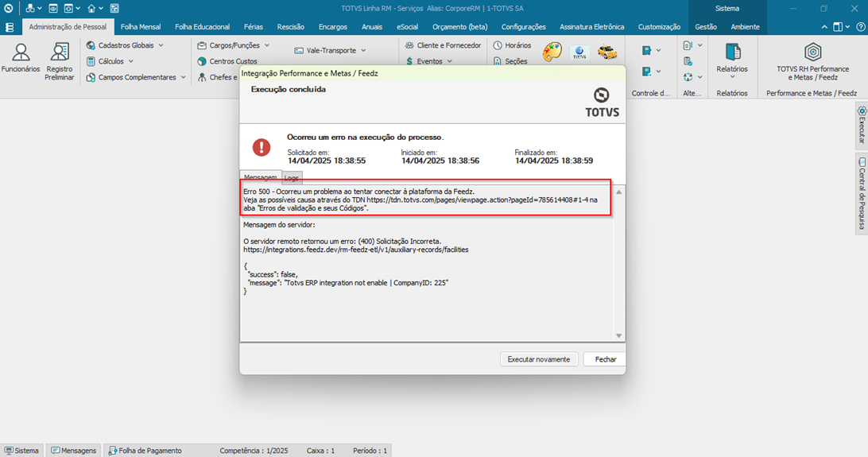Open the home icon dropdown in title bar
This screenshot has width=868, height=457.
click(x=101, y=8)
